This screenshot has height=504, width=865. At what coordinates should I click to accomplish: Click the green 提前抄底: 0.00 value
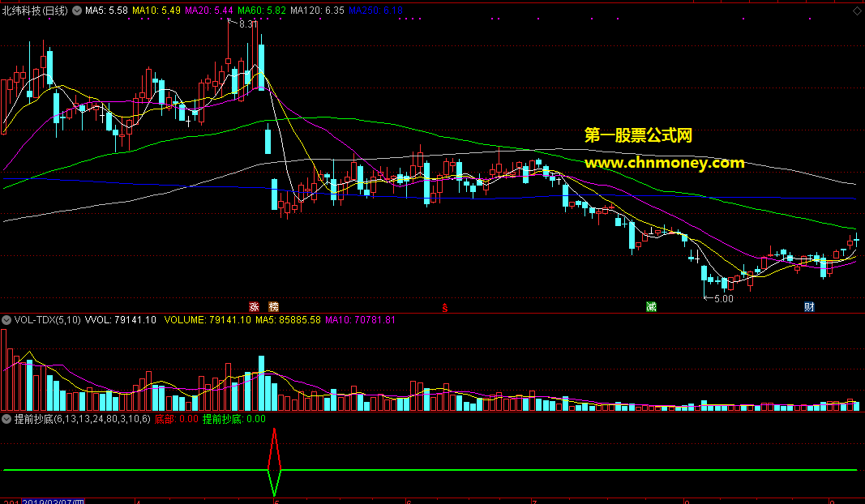click(234, 419)
